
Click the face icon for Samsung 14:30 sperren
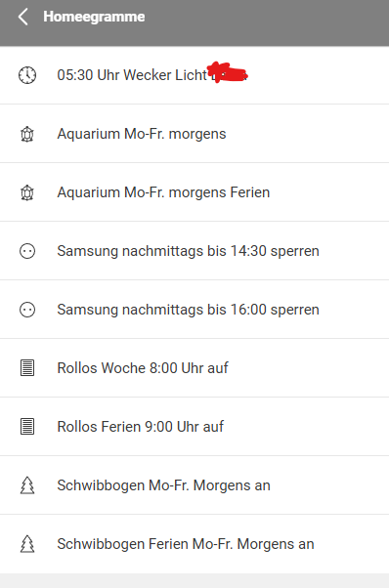(27, 251)
